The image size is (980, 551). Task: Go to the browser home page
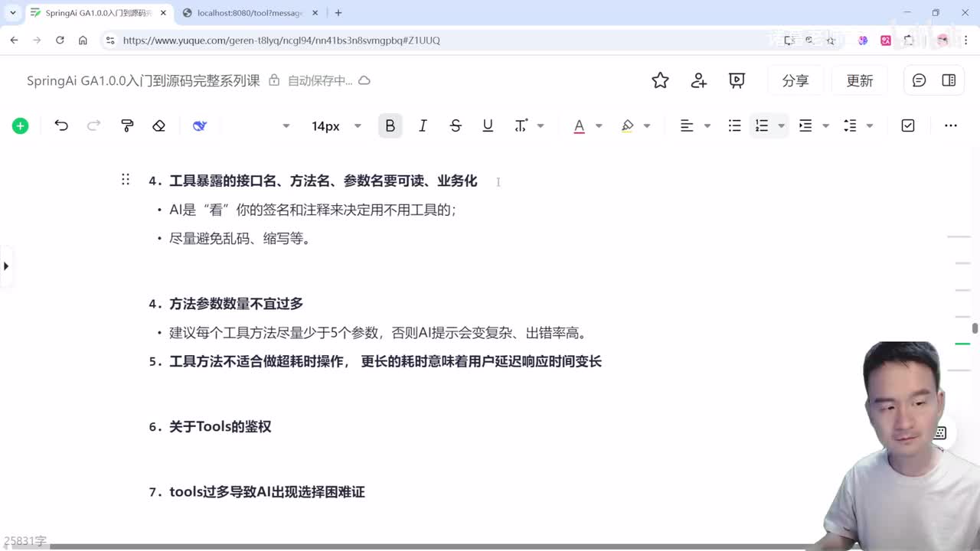pos(83,40)
